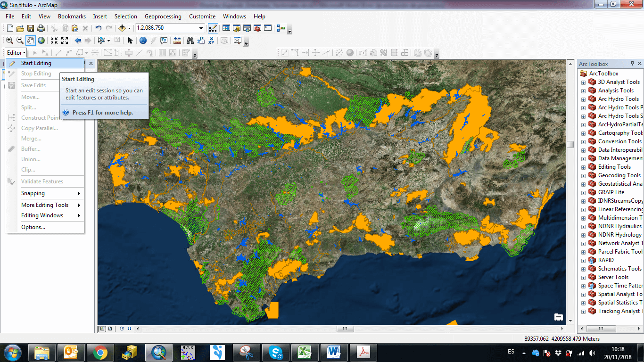
Task: Switch to Layout View button
Action: click(x=110, y=329)
